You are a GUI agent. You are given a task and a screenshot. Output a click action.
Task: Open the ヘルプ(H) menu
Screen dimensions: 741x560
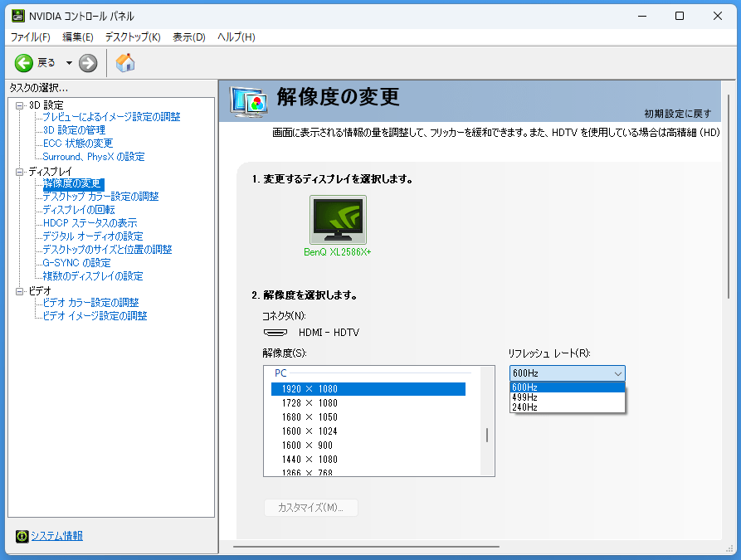[236, 37]
